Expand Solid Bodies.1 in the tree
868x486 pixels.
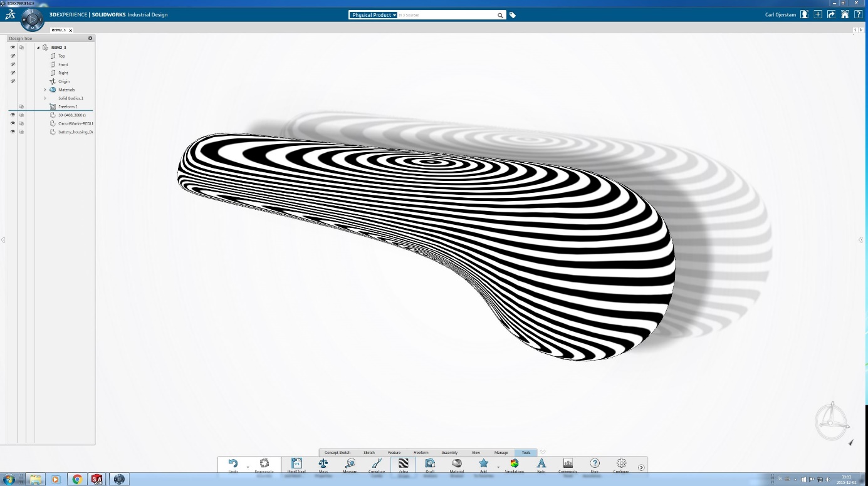click(45, 98)
